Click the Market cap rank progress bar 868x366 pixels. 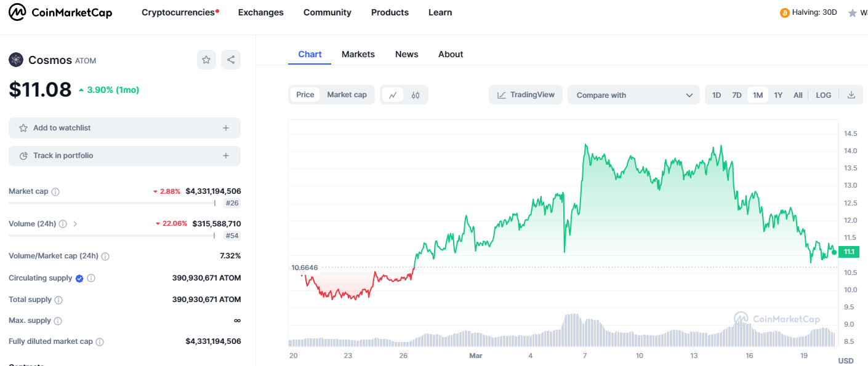tap(112, 203)
